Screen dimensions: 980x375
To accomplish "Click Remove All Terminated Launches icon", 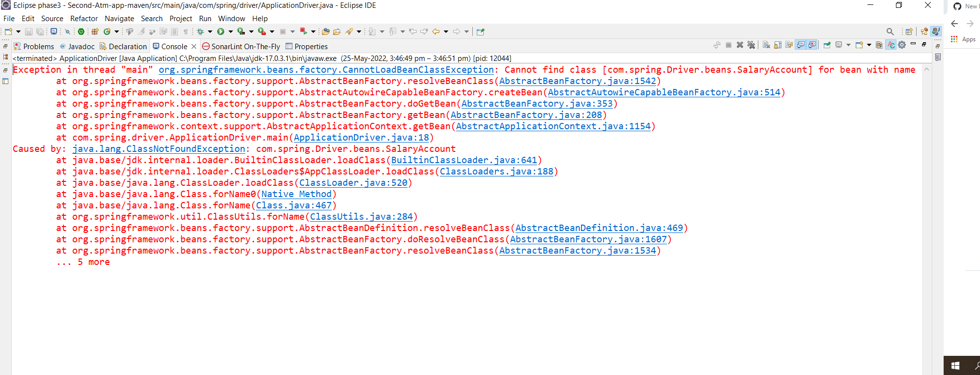I will (x=751, y=45).
